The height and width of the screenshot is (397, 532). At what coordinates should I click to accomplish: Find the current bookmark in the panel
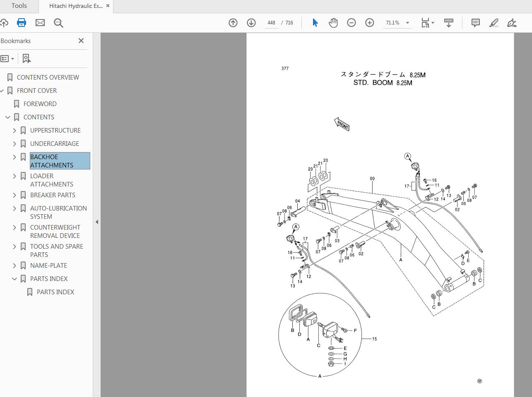26,58
